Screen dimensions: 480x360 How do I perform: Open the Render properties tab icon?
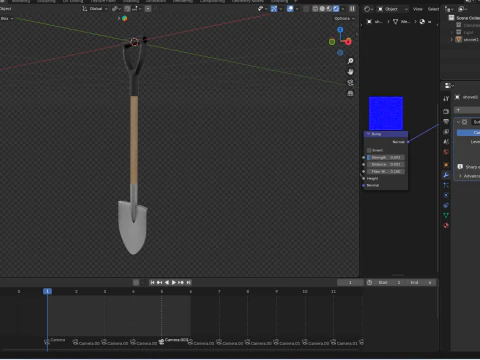446,111
